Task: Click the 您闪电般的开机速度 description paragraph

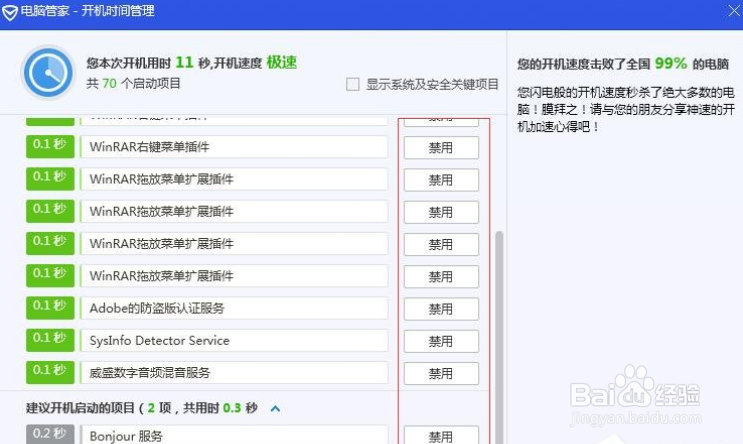Action: [625, 109]
